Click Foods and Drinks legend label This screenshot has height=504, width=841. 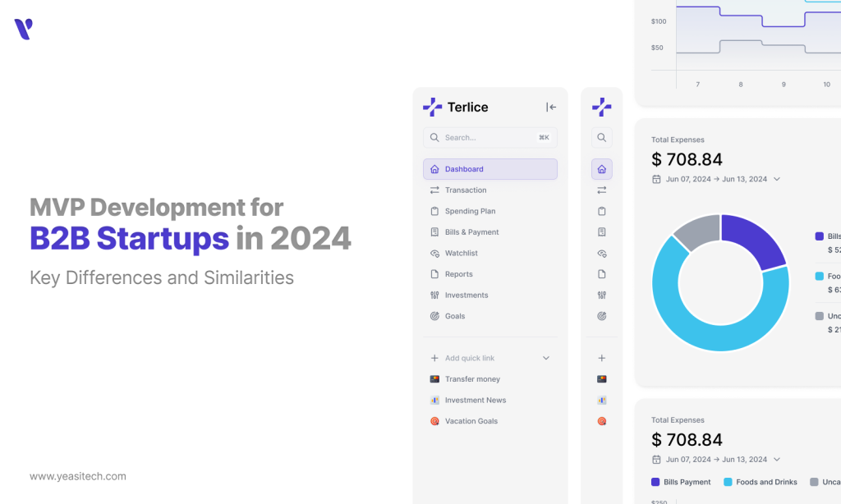click(766, 482)
